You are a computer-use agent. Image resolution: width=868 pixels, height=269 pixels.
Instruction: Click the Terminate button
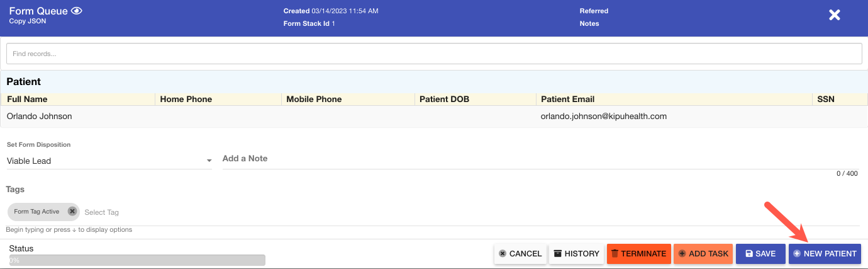pyautogui.click(x=638, y=253)
